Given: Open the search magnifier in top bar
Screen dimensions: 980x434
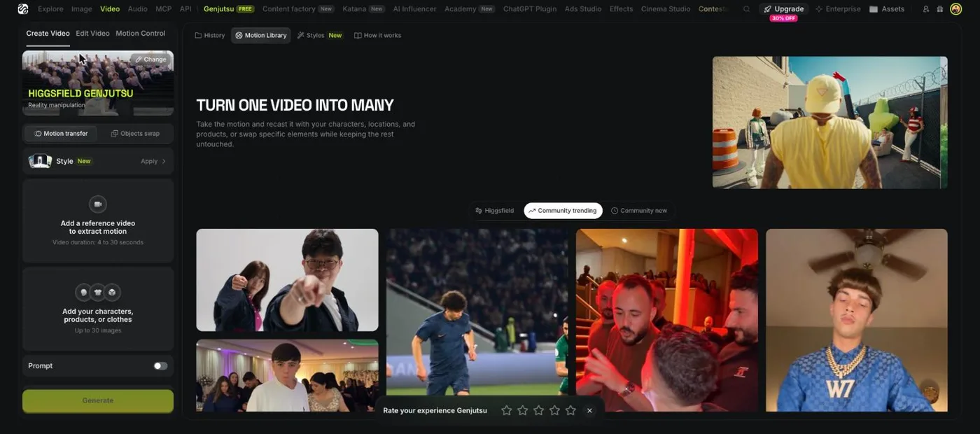Looking at the screenshot, I should pos(746,9).
